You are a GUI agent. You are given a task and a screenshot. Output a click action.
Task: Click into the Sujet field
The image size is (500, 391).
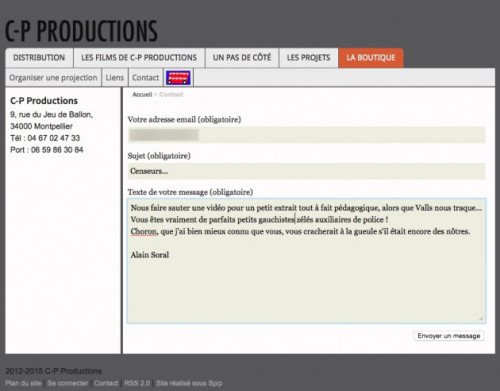(306, 171)
